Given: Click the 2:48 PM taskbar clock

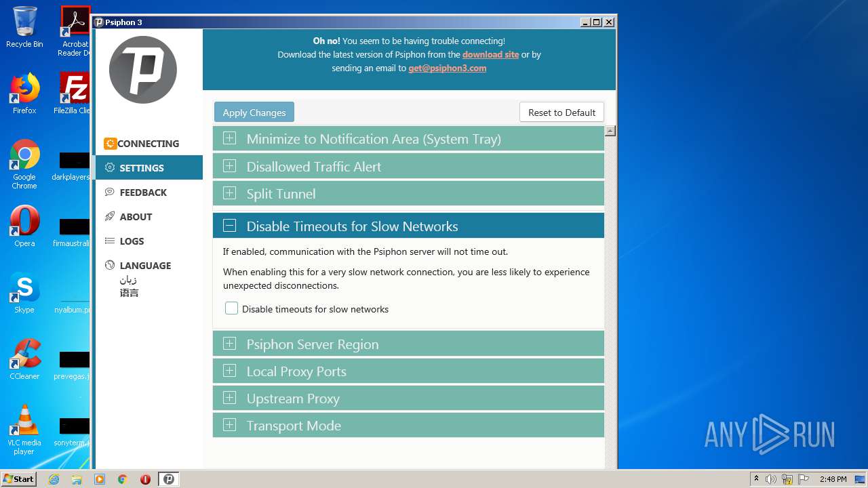Looking at the screenshot, I should (x=833, y=479).
